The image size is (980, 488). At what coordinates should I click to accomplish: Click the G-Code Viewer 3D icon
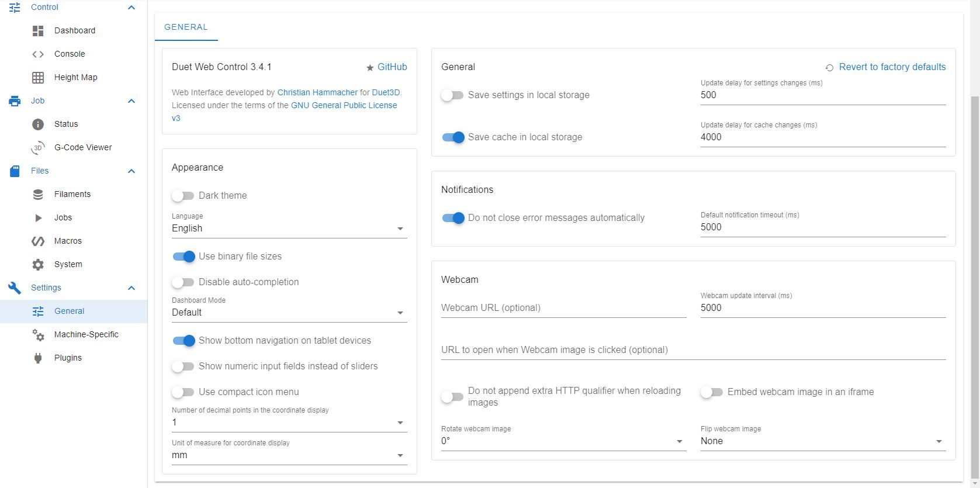tap(38, 147)
